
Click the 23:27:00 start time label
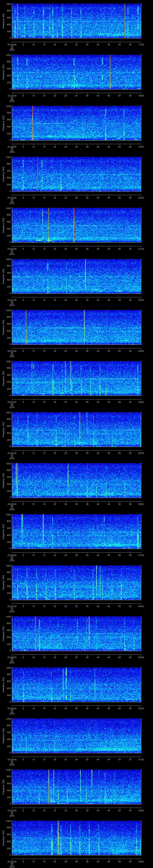tap(12, 606)
